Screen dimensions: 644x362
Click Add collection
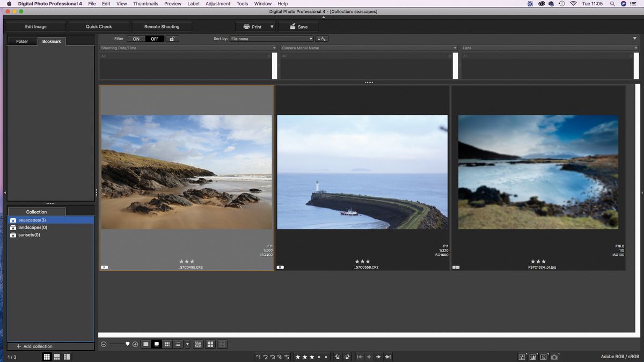pos(34,346)
